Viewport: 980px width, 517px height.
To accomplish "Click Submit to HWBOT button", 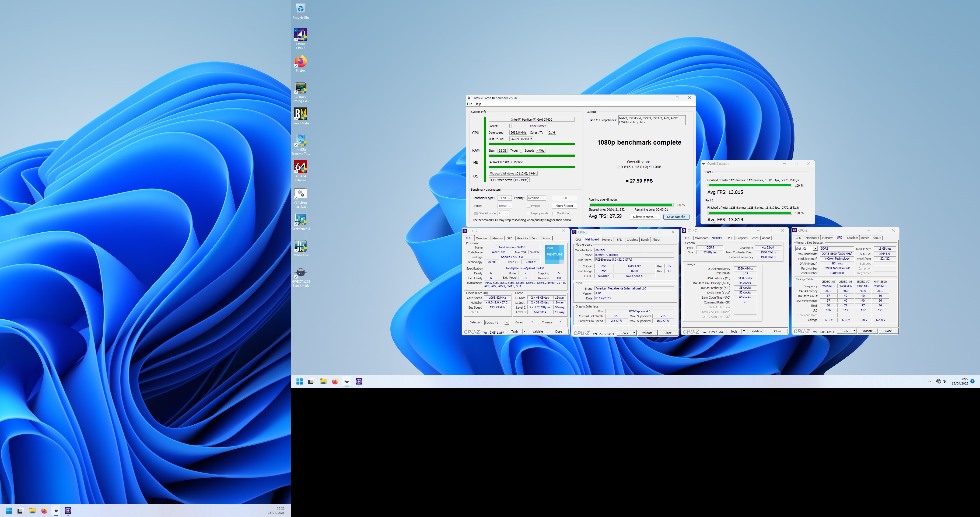I will tap(645, 217).
